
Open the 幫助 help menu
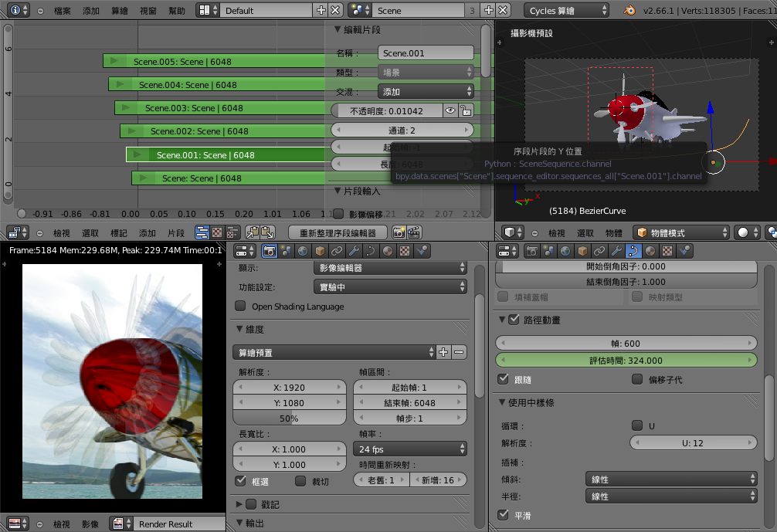point(176,10)
